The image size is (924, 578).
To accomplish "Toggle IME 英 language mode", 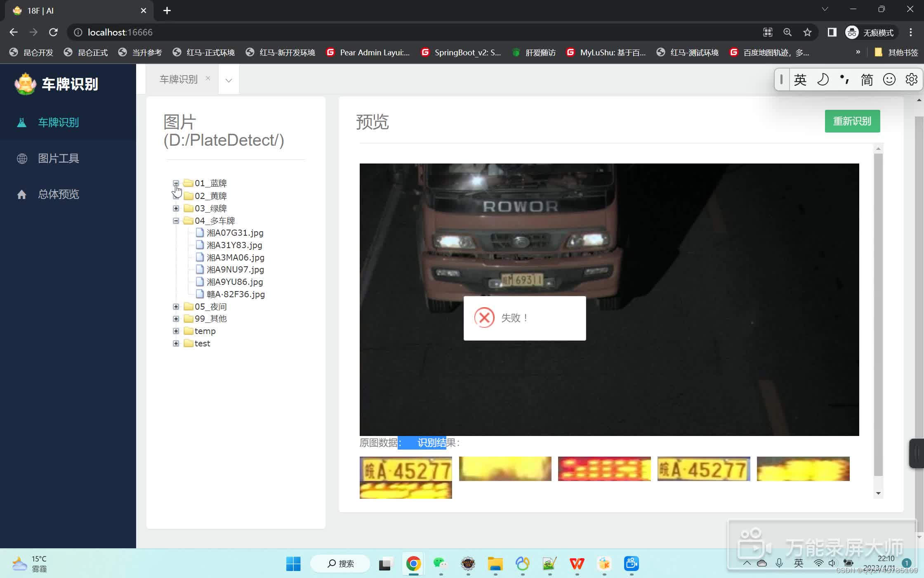I will point(800,79).
